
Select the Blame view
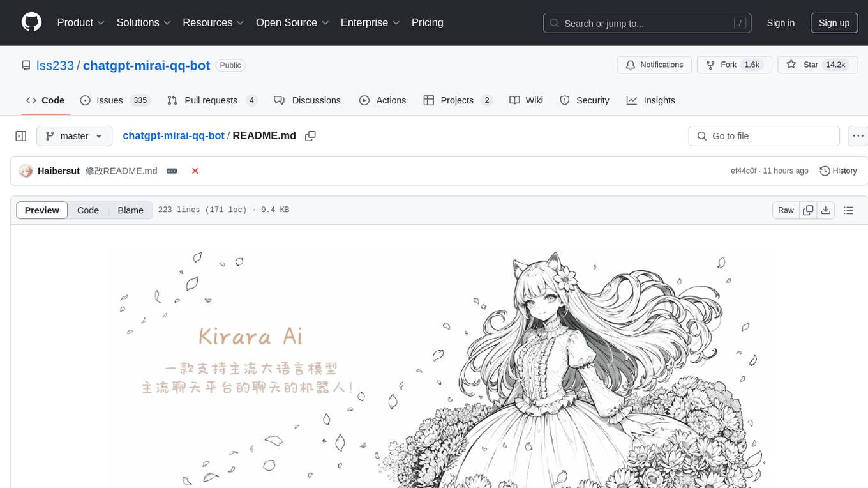[131, 210]
